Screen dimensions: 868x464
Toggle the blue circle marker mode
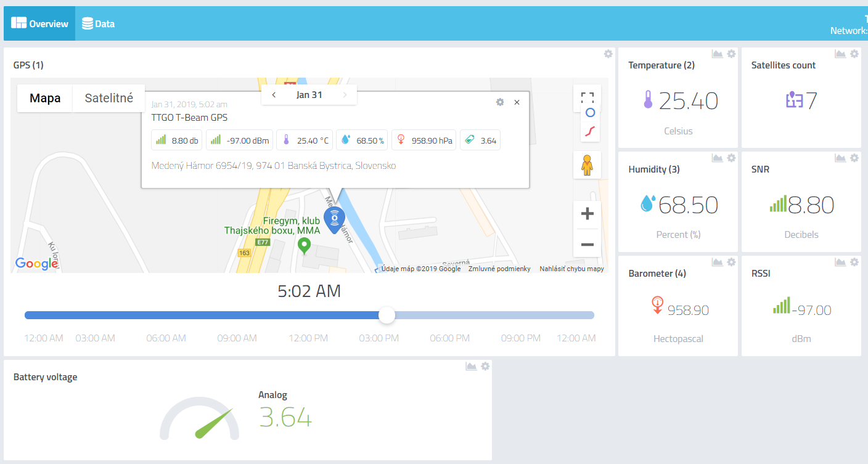[589, 113]
